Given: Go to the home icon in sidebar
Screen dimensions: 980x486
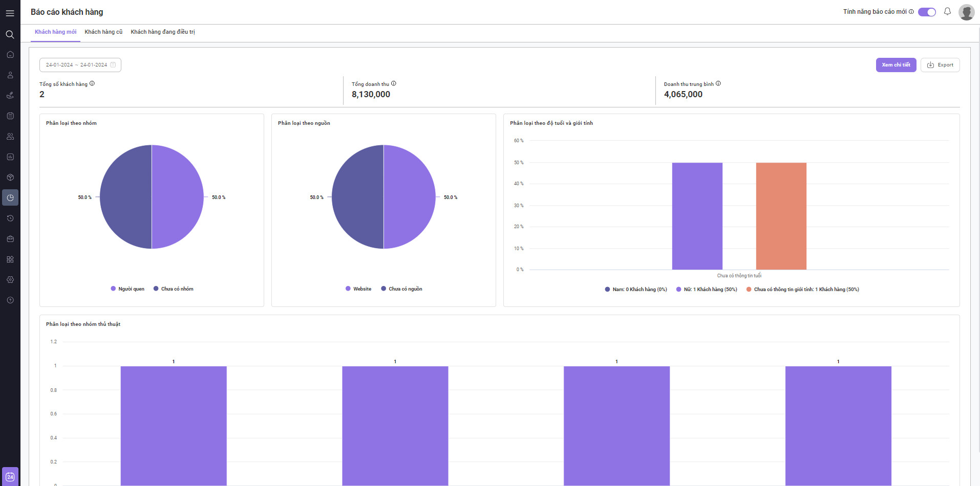Looking at the screenshot, I should tap(10, 55).
